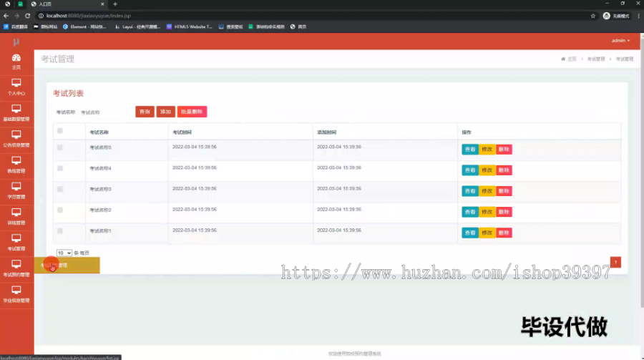Open 考试管理 in the sidebar menu
Viewport: 644px width, 360px height.
16,243
